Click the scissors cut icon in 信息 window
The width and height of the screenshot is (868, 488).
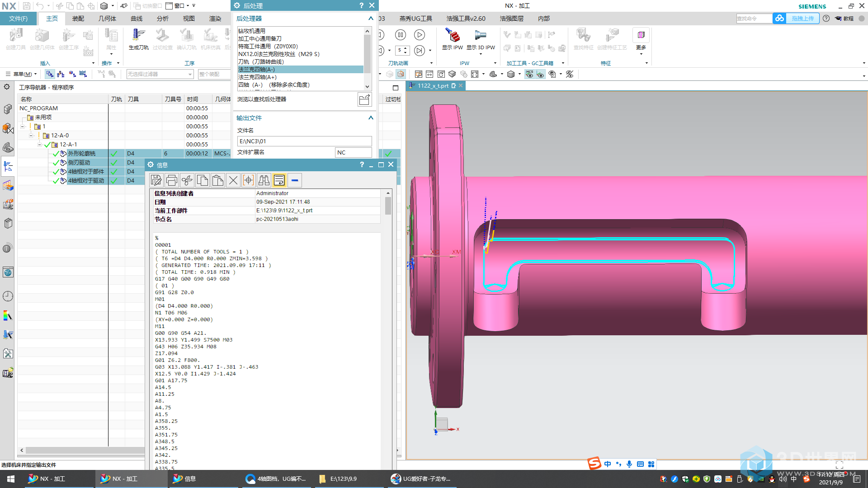click(x=187, y=180)
